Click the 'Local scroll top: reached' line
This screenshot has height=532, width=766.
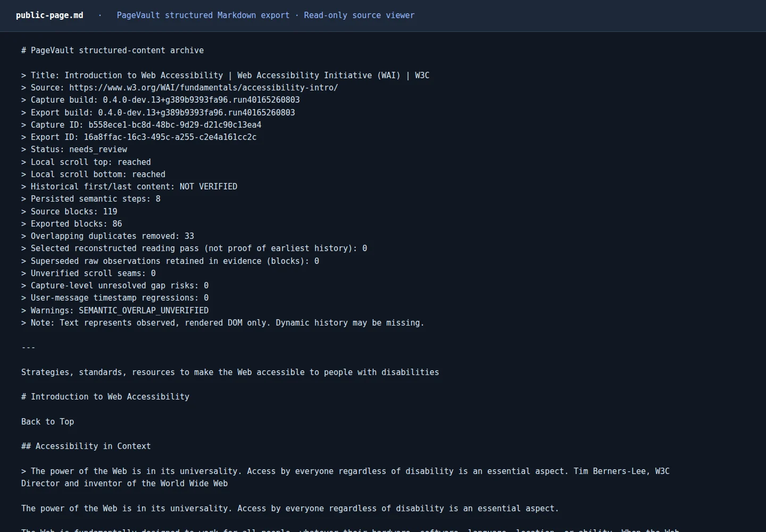pos(86,162)
